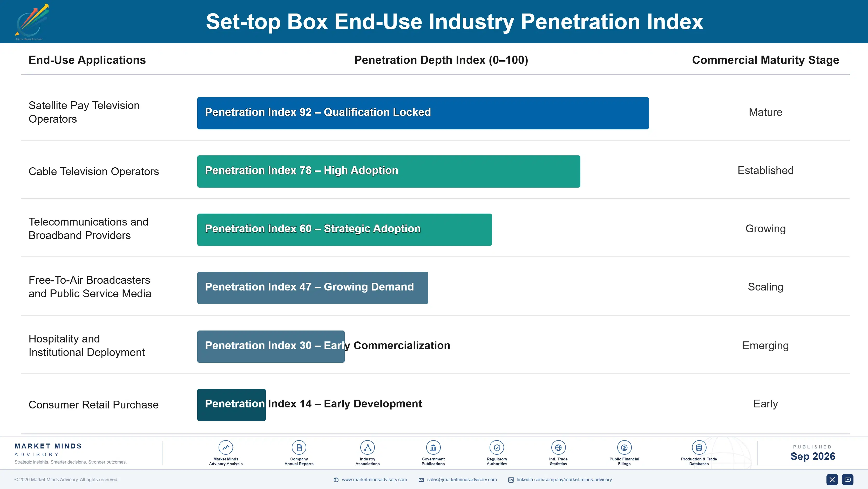Click the slide title 'Set-top Box End-Use Industry Penetration Index'

pyautogui.click(x=455, y=22)
